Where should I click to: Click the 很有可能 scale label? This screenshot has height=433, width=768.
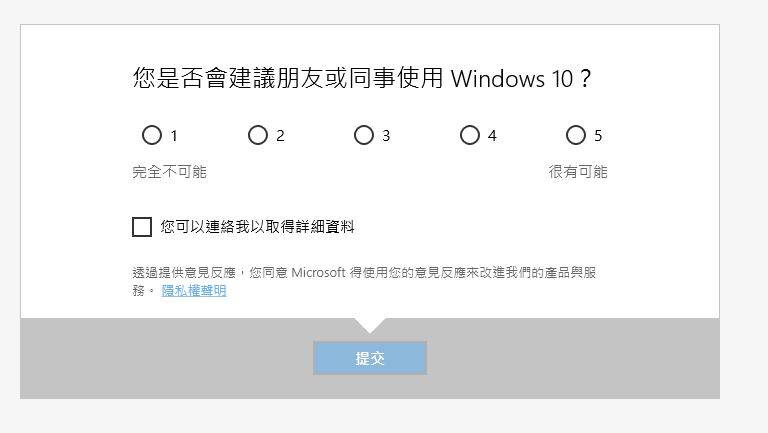578,172
